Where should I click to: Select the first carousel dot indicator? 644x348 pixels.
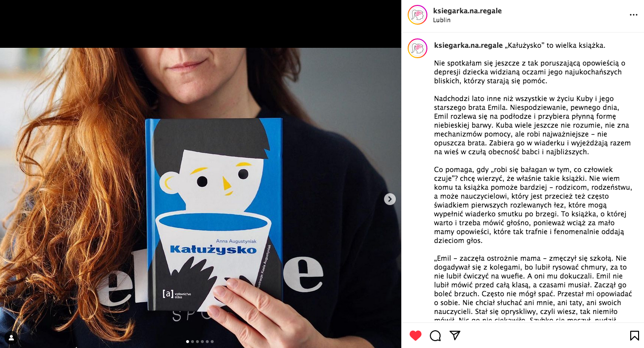pyautogui.click(x=188, y=342)
